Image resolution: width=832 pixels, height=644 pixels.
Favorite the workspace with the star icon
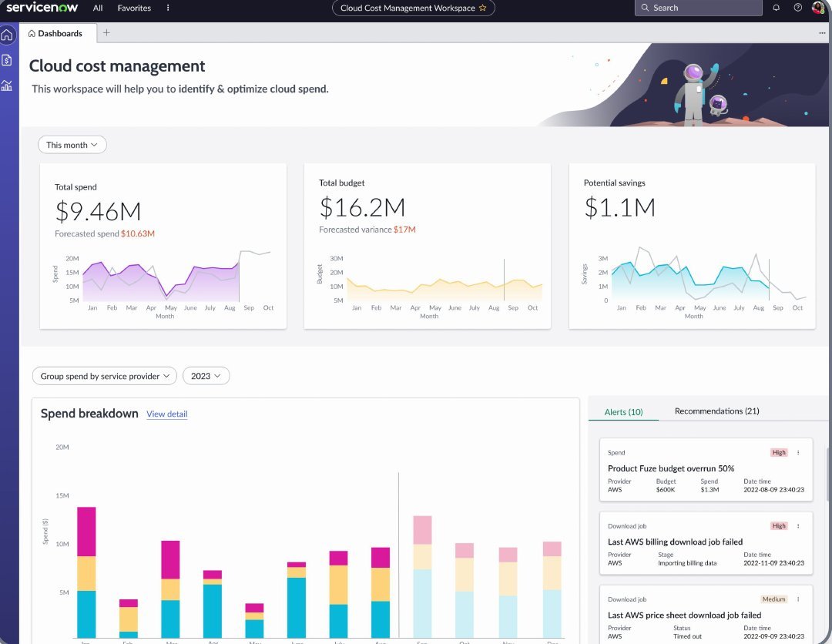482,8
